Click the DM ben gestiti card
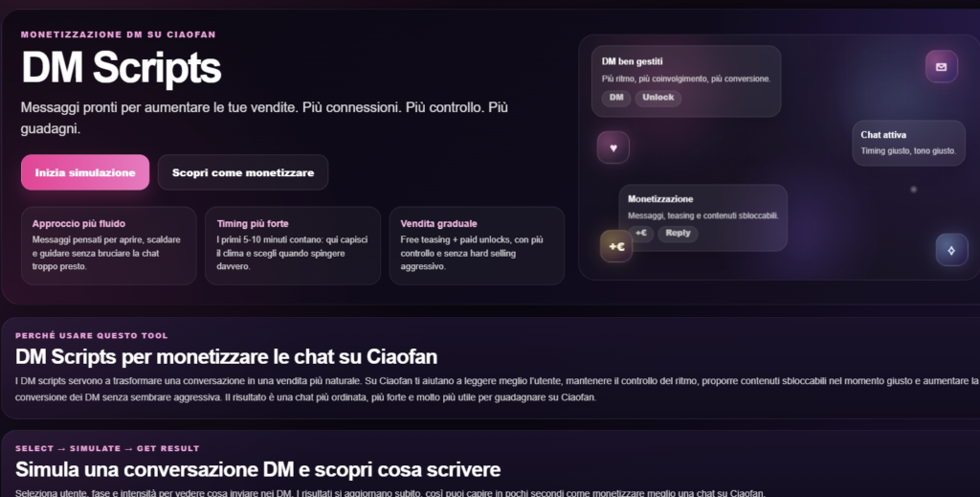This screenshot has width=980, height=497. pos(686,81)
